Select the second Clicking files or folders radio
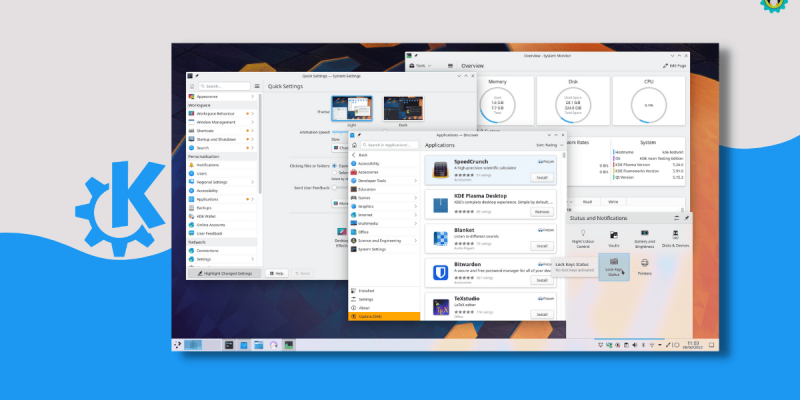This screenshot has width=800, height=400. tap(334, 172)
